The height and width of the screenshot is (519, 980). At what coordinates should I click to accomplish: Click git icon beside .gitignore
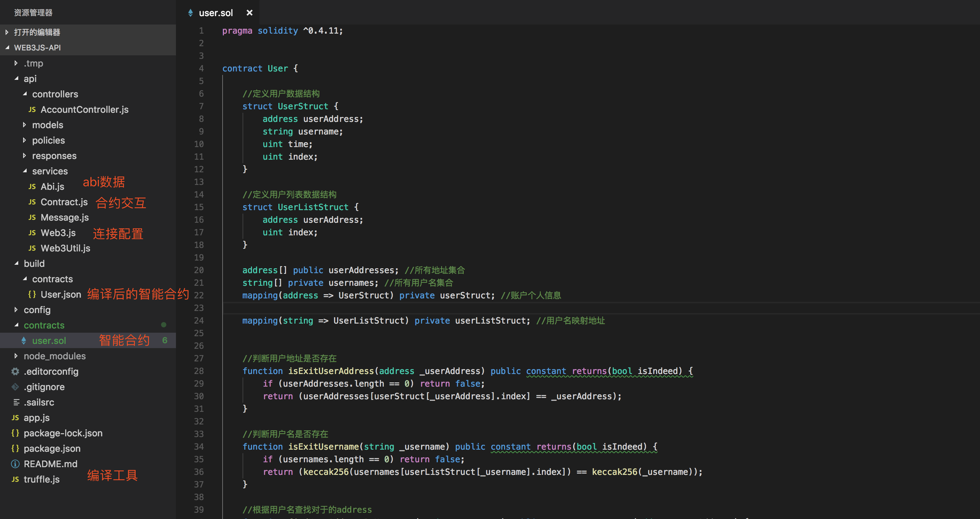(x=15, y=387)
